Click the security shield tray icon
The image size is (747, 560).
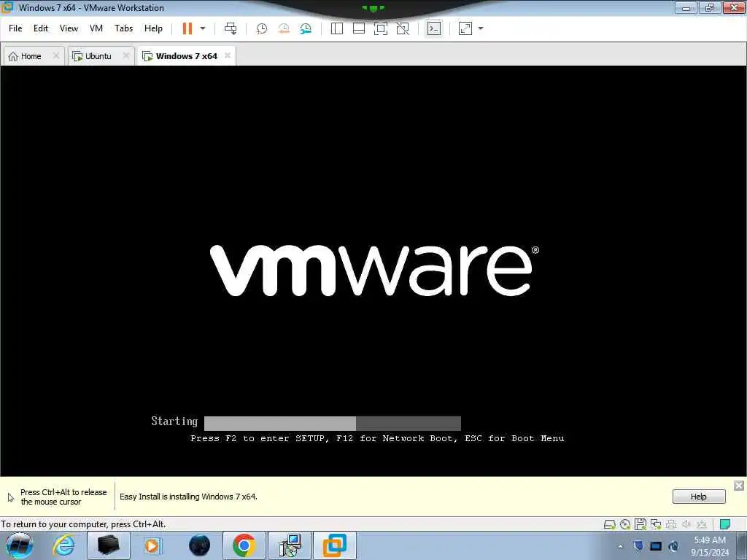tap(638, 546)
